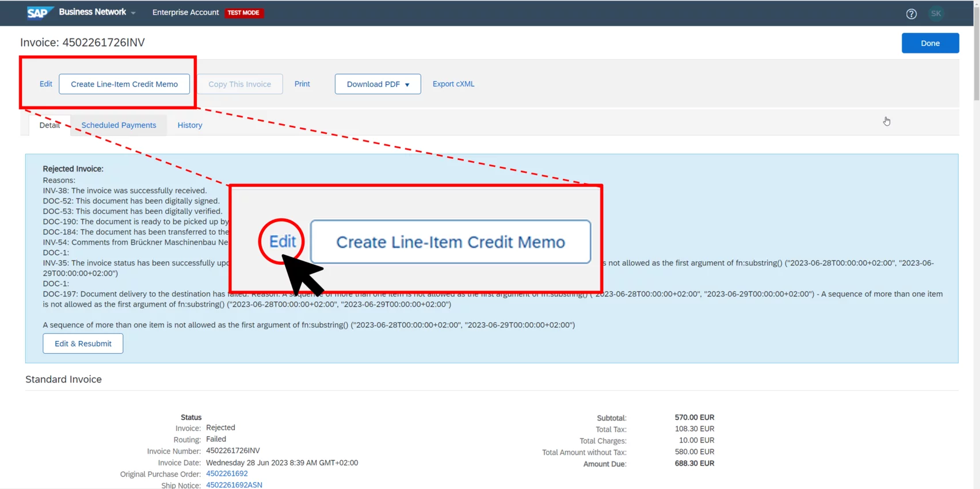
Task: Click the Print link
Action: [x=302, y=84]
